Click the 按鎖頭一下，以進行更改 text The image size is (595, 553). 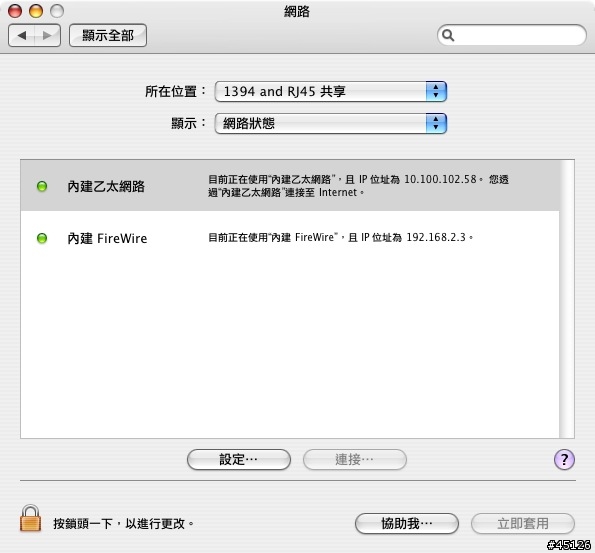[x=124, y=524]
